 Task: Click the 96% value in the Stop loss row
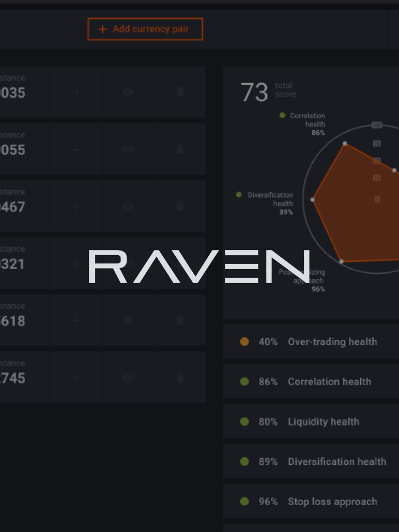click(x=268, y=502)
